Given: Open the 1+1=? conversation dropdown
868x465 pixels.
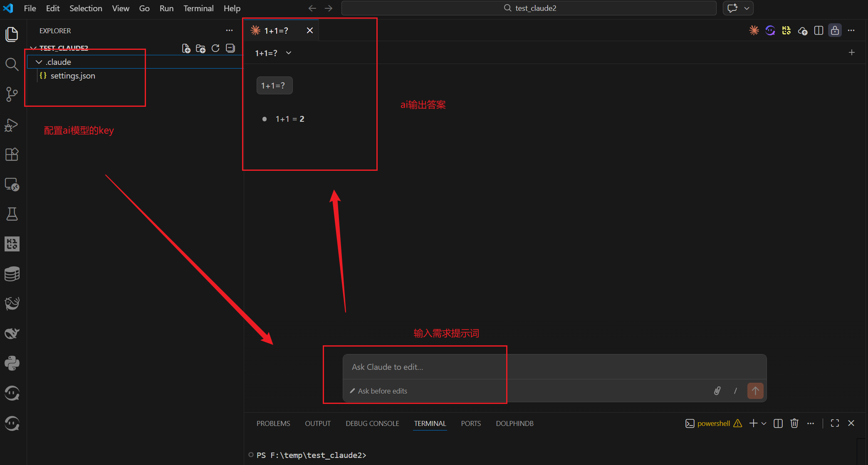Looking at the screenshot, I should pos(288,53).
